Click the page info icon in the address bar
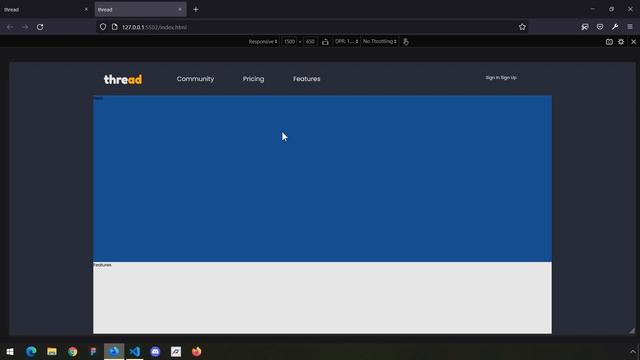 click(115, 27)
